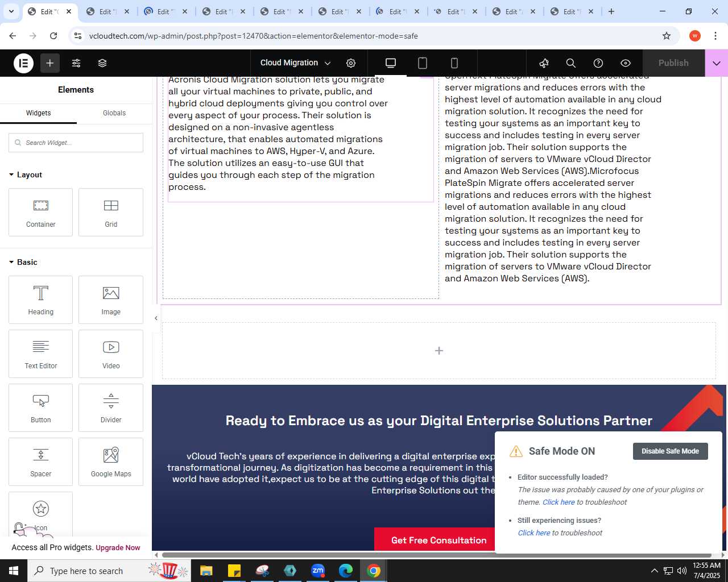728x582 pixels.
Task: Select the Acronis Cloud Migration text block
Action: 301,139
